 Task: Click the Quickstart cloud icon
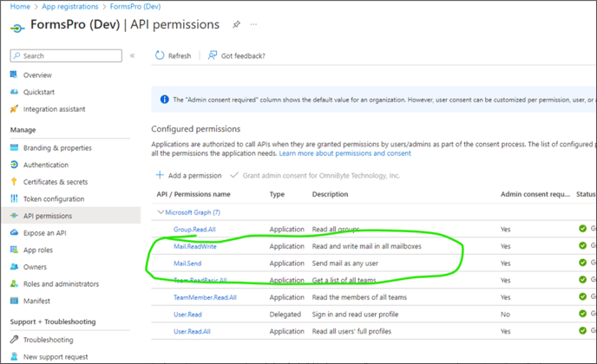coord(14,92)
